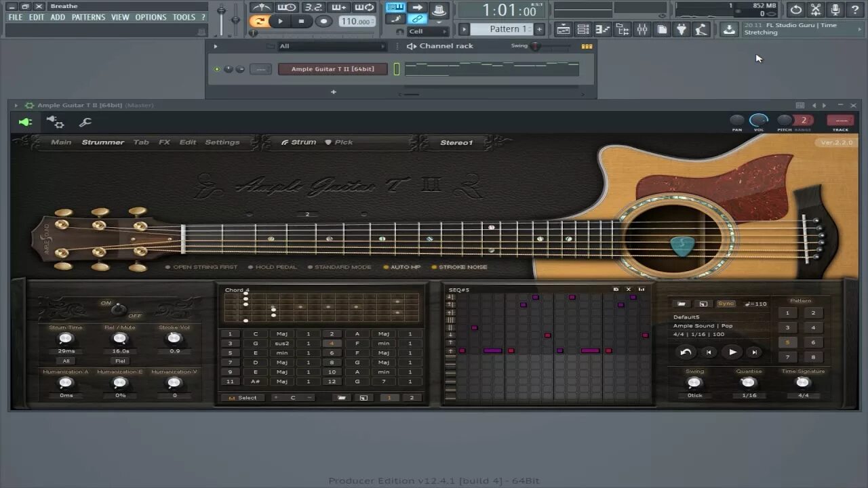Switch to the Tab tab

141,142
